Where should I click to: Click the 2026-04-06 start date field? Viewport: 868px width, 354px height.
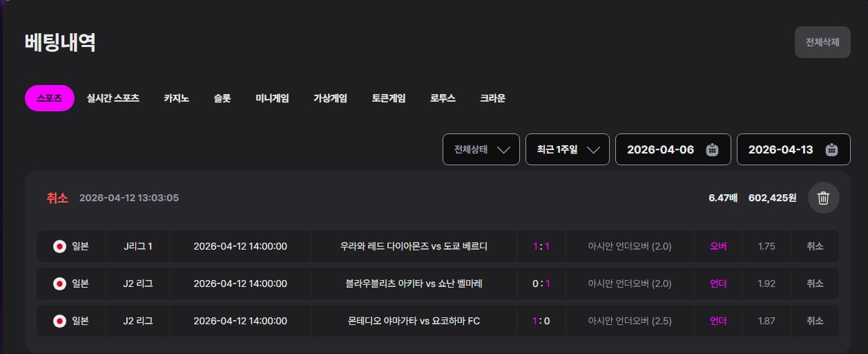click(x=659, y=149)
